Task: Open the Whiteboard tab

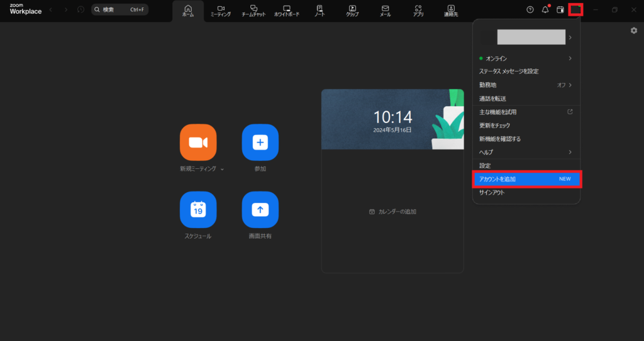Action: coord(287,11)
